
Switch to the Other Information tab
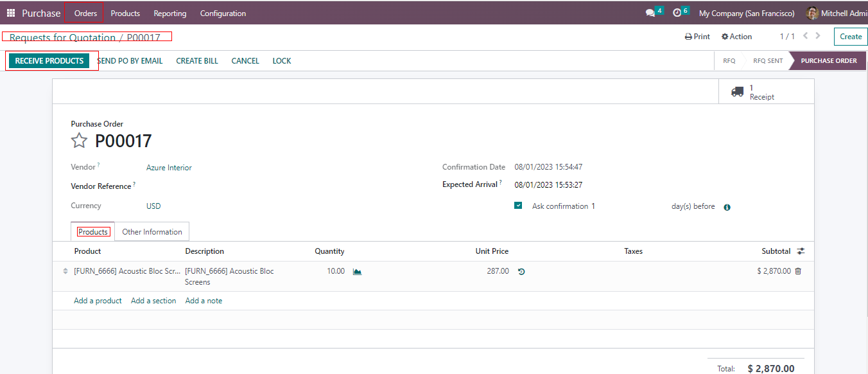(x=152, y=232)
